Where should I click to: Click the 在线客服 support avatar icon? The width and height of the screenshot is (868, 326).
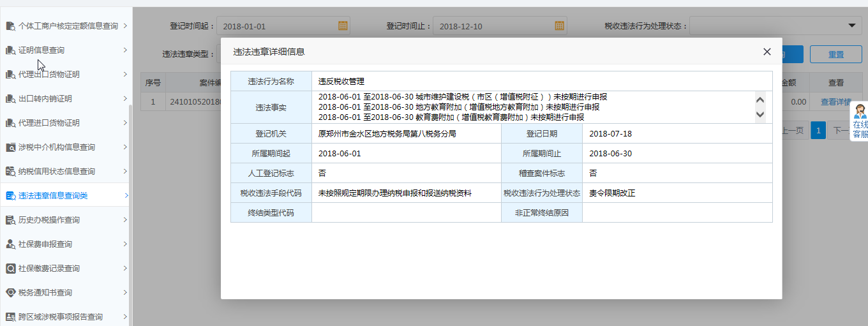pyautogui.click(x=860, y=111)
